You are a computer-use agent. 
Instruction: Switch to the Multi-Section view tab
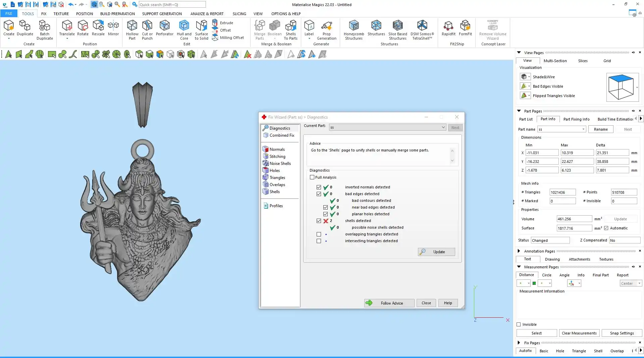click(555, 61)
